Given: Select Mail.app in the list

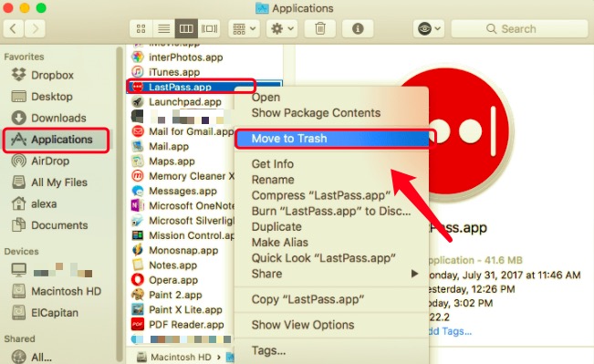Looking at the screenshot, I should click(x=169, y=146).
